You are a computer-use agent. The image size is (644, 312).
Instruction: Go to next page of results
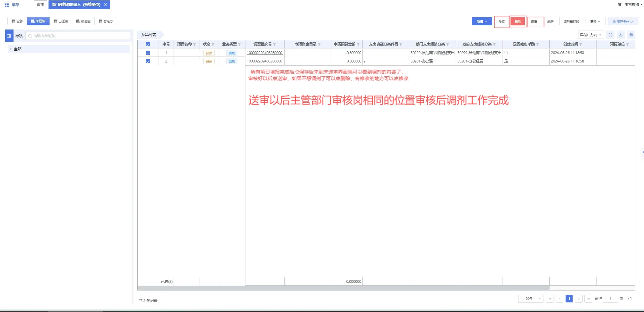(x=579, y=298)
